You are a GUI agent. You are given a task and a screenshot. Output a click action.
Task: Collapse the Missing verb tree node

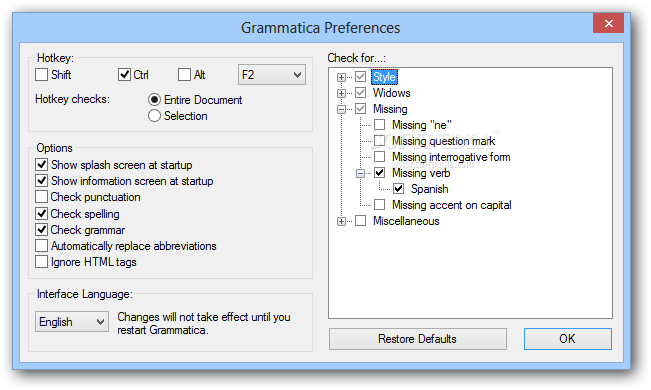(x=360, y=173)
